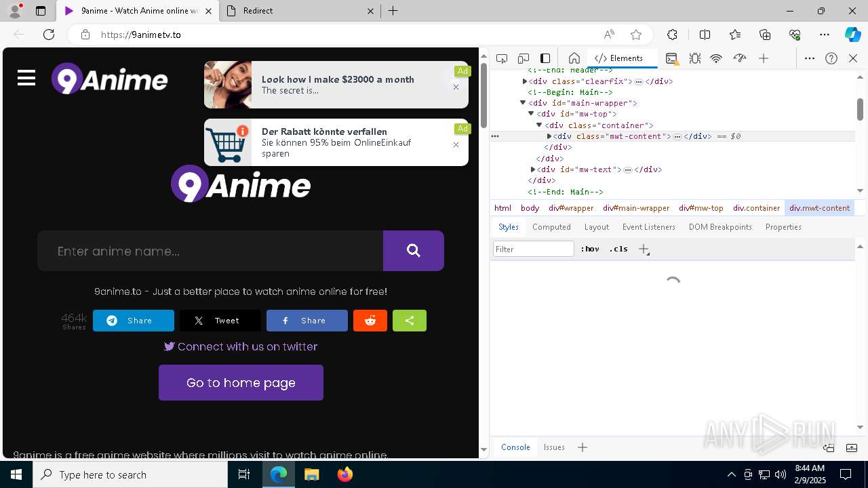Open the DOM Breakpoints tab
This screenshot has width=868, height=488.
[720, 227]
